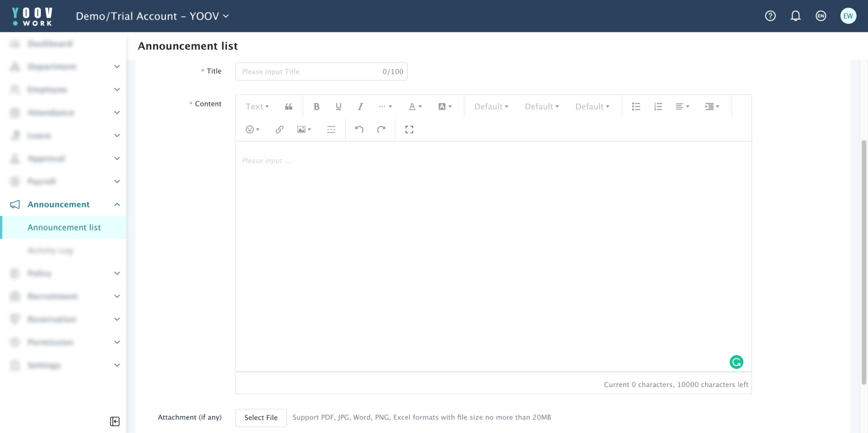Open the text alignment dropdown
This screenshot has height=433, width=868.
(682, 107)
